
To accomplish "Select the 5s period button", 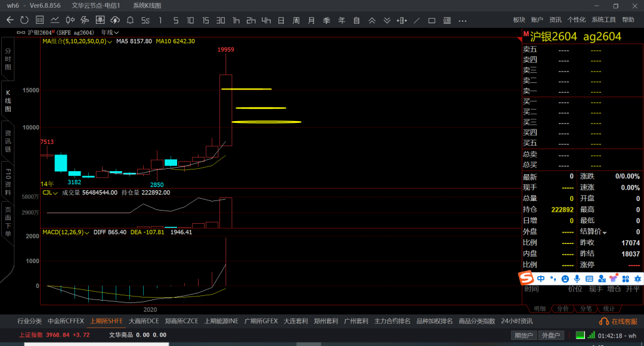I will [145, 20].
